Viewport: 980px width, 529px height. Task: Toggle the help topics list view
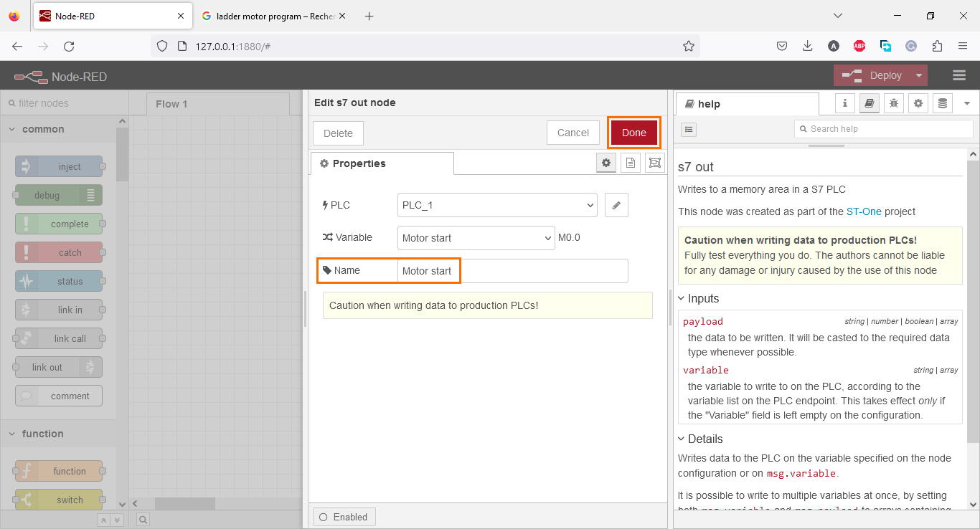(x=688, y=129)
